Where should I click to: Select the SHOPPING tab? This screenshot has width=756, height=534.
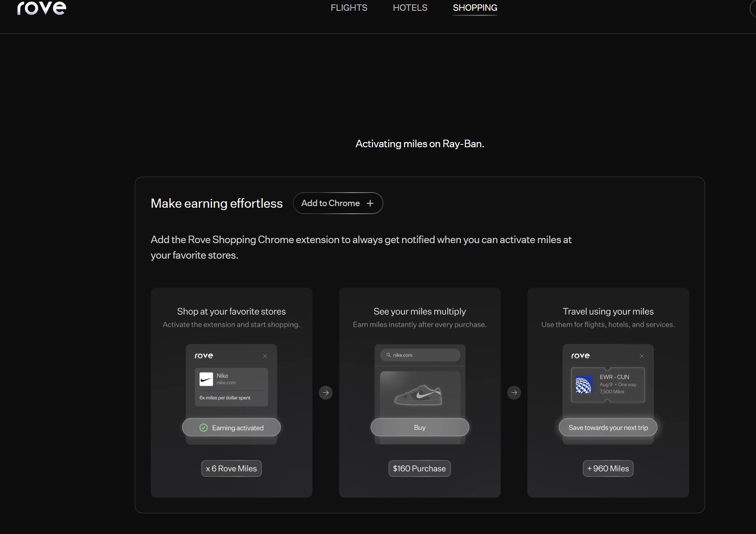coord(475,8)
